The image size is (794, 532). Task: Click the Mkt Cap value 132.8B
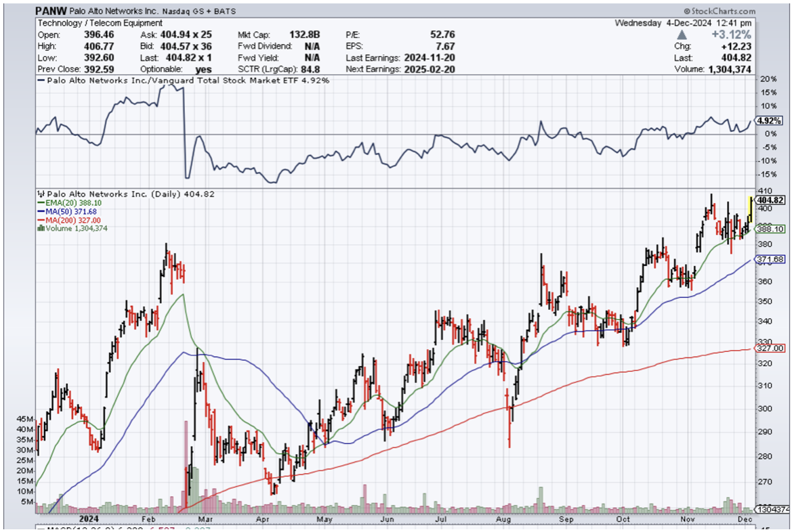click(x=304, y=35)
